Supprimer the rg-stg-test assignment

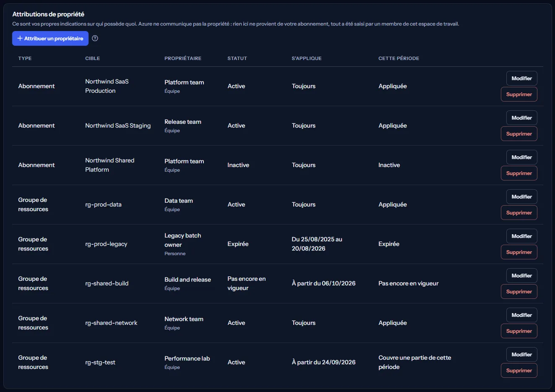click(x=519, y=371)
